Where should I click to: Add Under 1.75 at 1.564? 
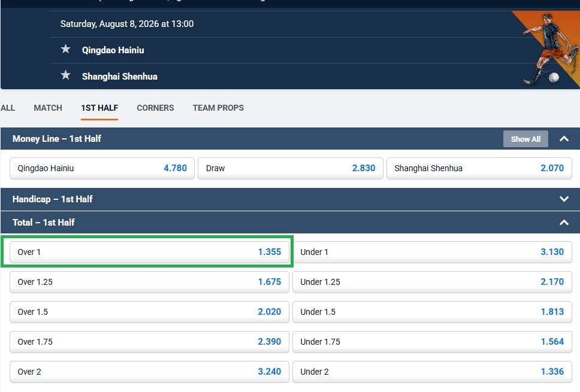pos(432,342)
